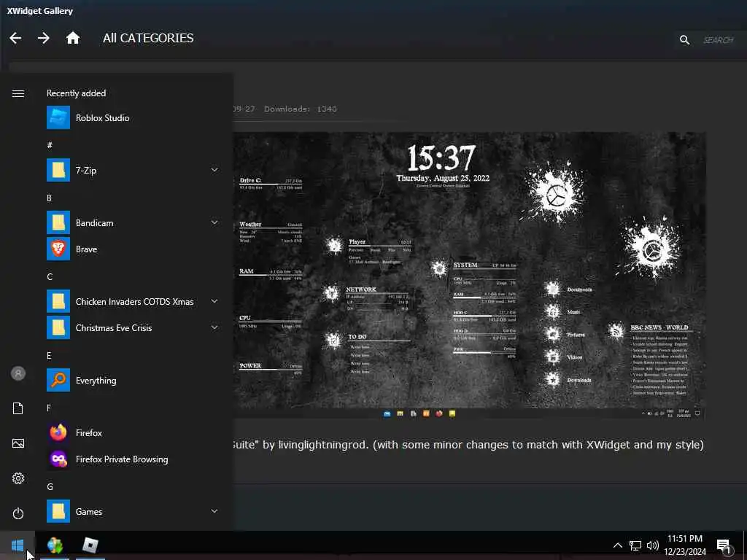The image size is (747, 560).
Task: Open the XWidget taskbar icon
Action: pos(55,545)
